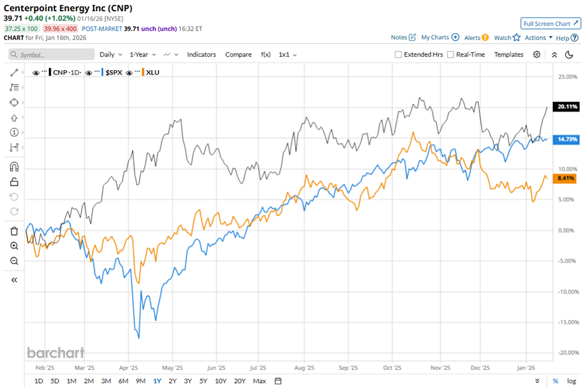Open the numbered annotation tool

14,132
